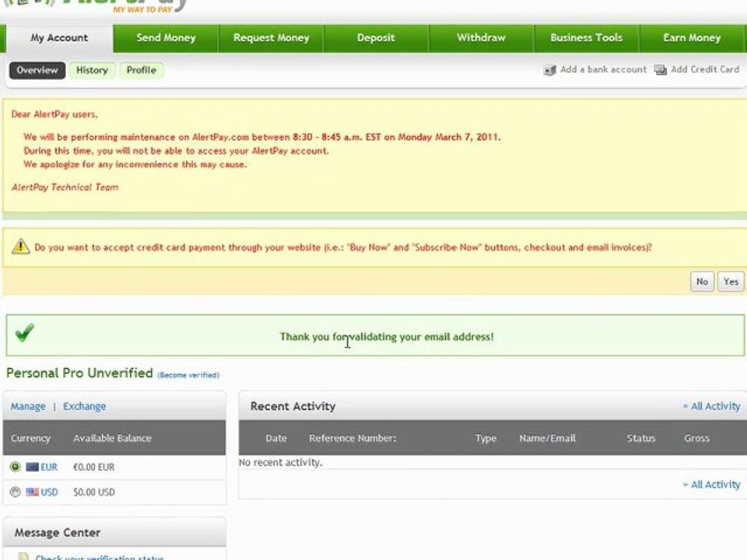Select the Overview sub-tab
The image size is (747, 560).
pyautogui.click(x=37, y=70)
